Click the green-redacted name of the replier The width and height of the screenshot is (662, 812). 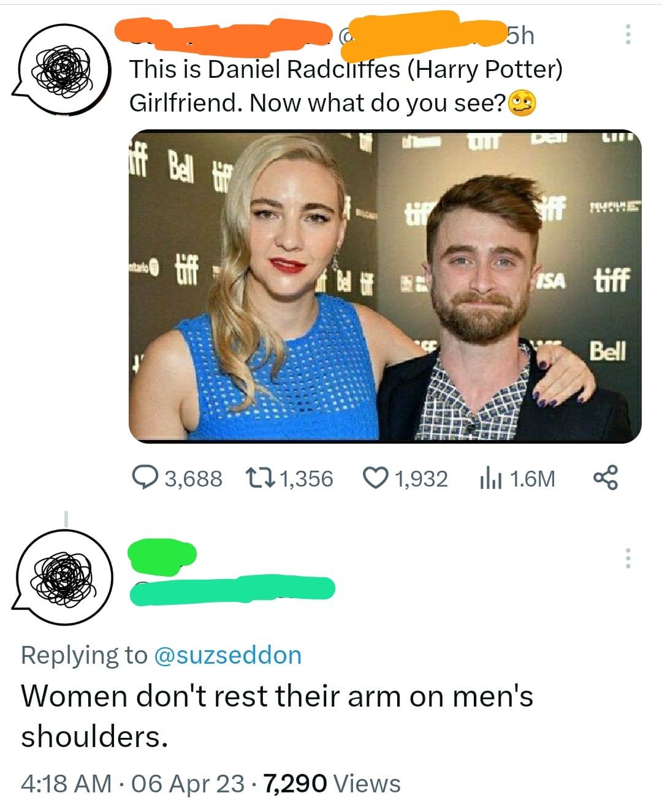pos(162,556)
